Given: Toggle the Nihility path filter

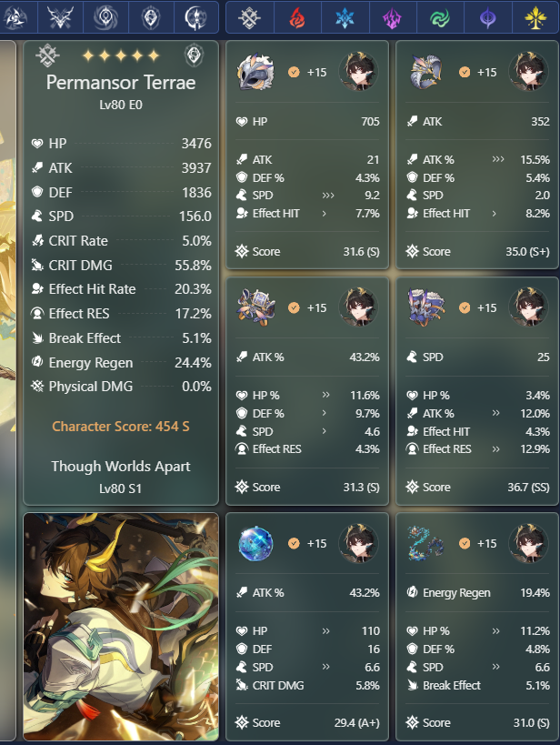Looking at the screenshot, I should 105,17.
